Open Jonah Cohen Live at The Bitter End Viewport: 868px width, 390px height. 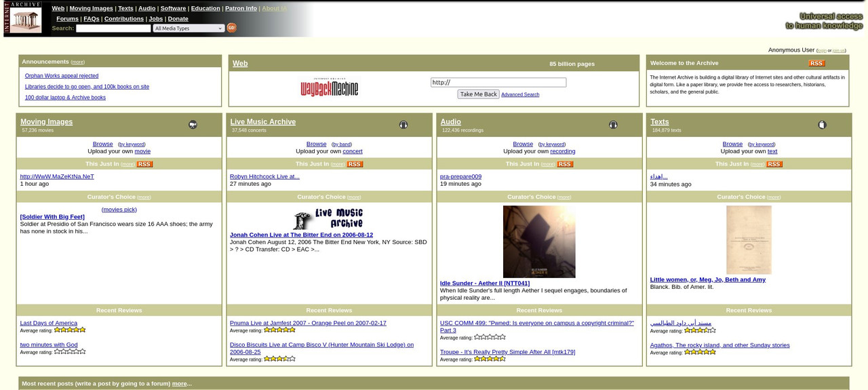[x=301, y=235]
